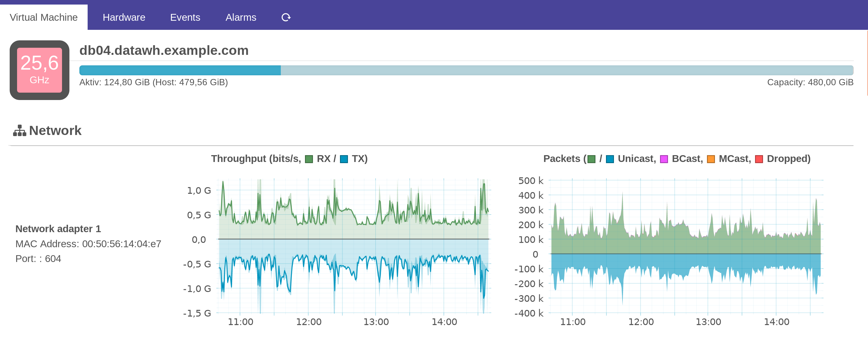Collapse the Network adapter 1 details
The image size is (868, 339).
pos(59,228)
